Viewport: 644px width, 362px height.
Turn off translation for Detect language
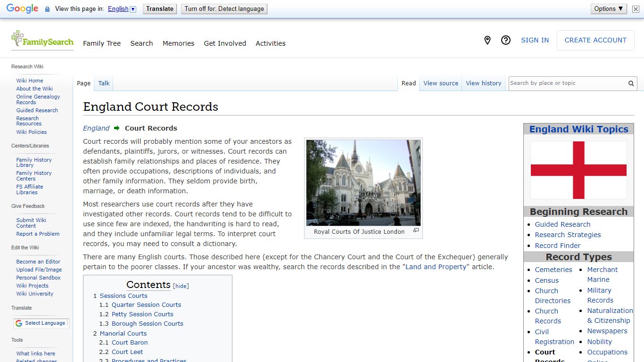(x=224, y=9)
